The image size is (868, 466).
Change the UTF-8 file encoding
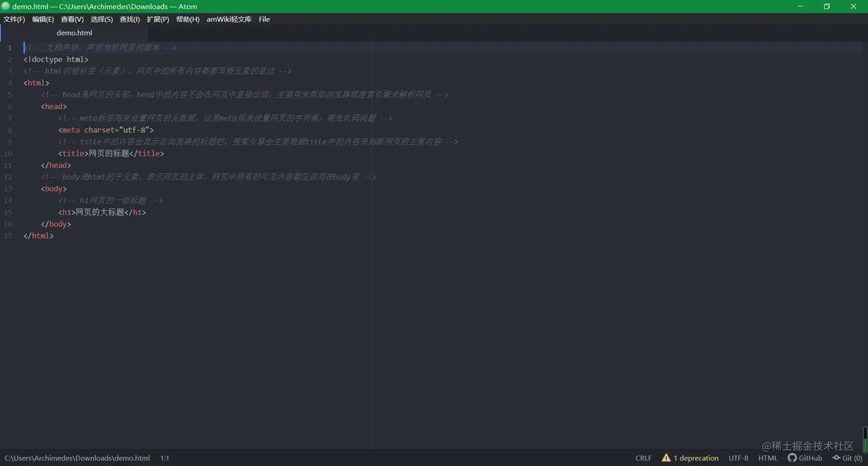point(738,458)
